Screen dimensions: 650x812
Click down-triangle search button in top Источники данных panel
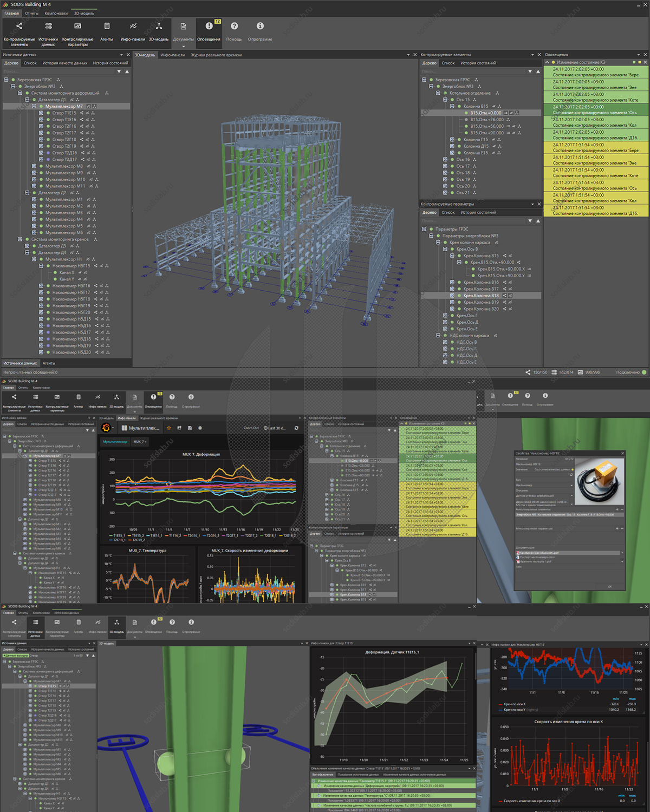[x=119, y=71]
